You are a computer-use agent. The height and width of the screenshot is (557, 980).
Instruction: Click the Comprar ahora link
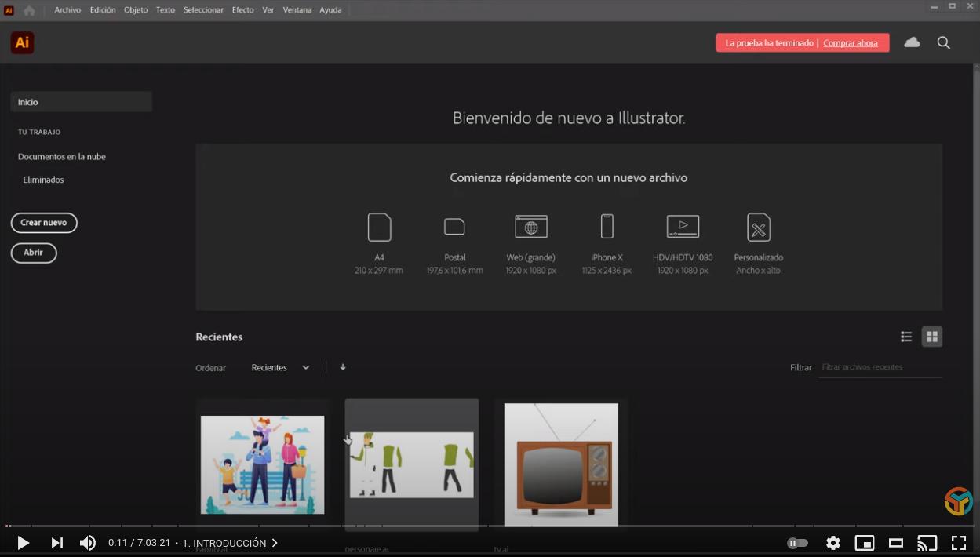pyautogui.click(x=851, y=43)
